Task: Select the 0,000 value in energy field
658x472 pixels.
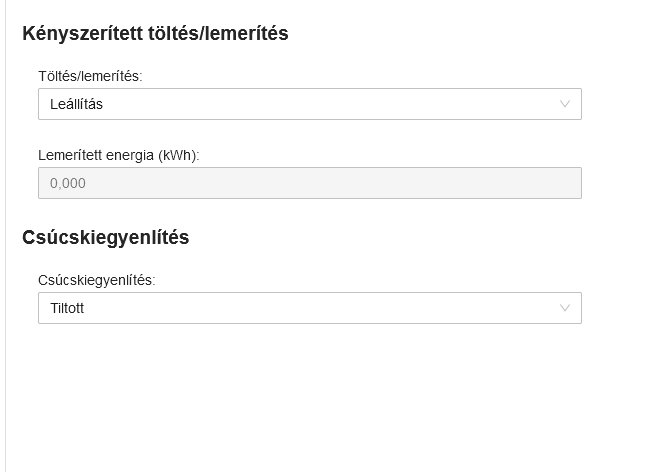Action: 68,183
